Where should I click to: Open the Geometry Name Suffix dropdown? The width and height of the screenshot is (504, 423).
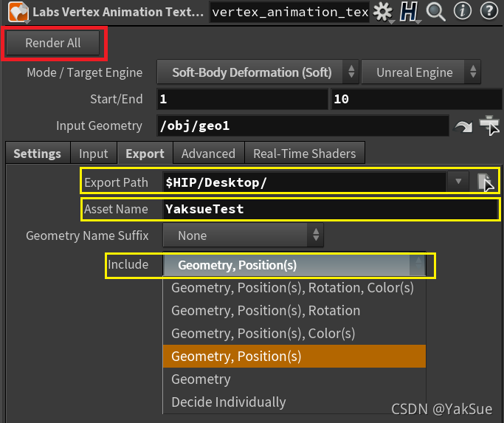[x=243, y=235]
